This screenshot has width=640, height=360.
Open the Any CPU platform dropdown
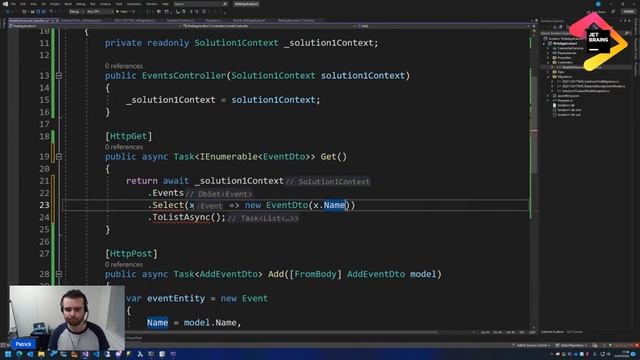100,11
